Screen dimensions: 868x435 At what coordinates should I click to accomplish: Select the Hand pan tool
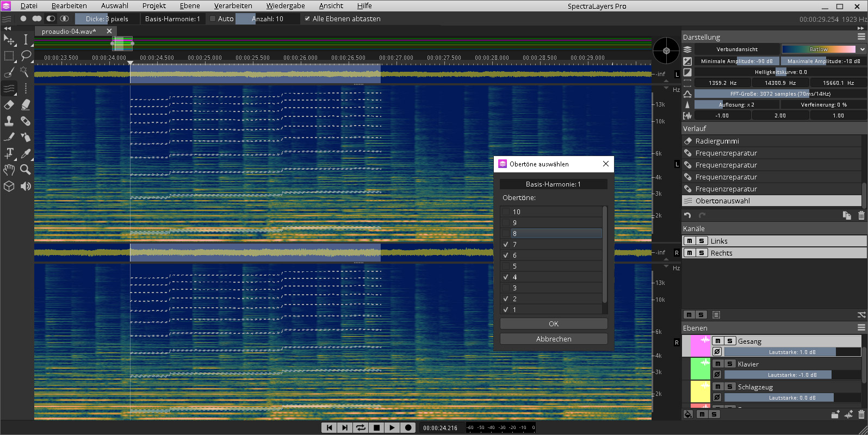[x=9, y=170]
